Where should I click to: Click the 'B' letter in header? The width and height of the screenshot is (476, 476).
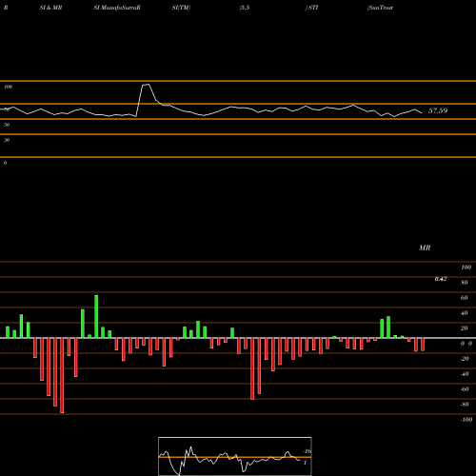click(x=6, y=8)
